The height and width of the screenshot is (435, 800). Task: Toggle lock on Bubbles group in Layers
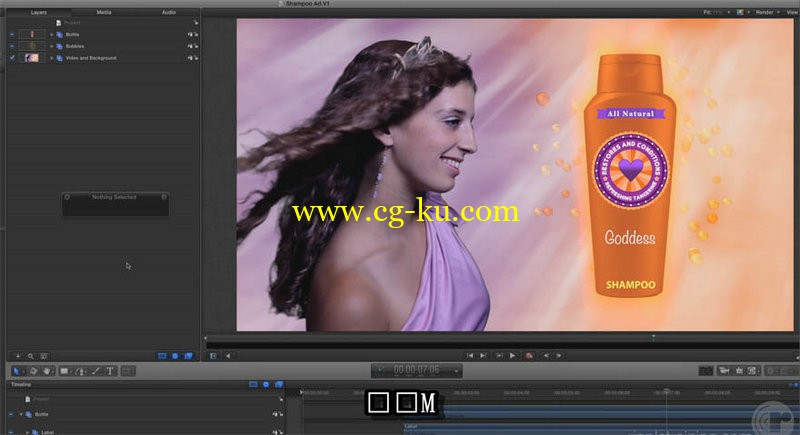click(196, 46)
